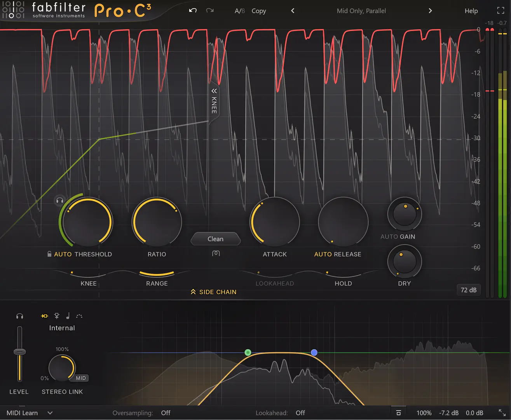Image resolution: width=511 pixels, height=420 pixels.
Task: Click the blue low-pass filter node
Action: [314, 352]
